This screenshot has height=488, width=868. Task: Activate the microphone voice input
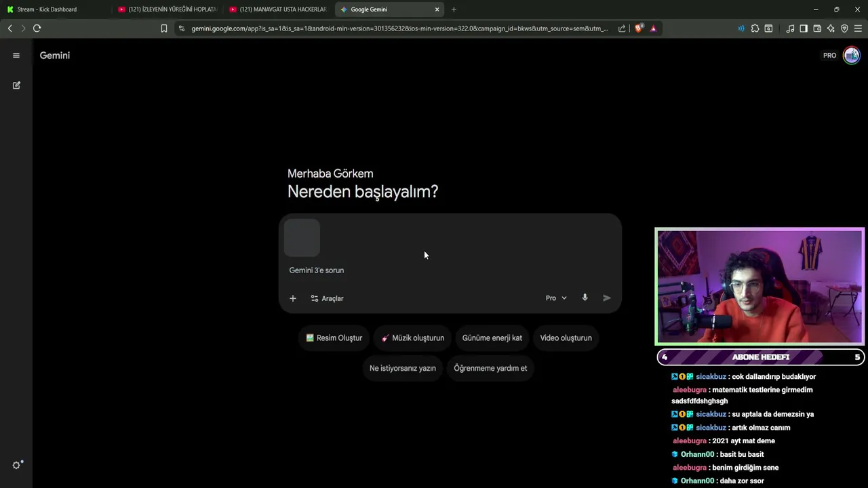click(585, 298)
